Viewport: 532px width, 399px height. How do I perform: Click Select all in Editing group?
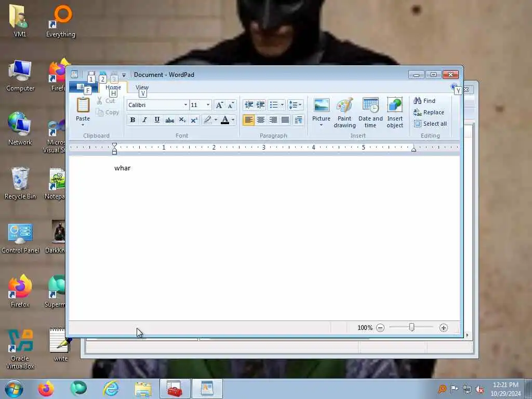[430, 124]
